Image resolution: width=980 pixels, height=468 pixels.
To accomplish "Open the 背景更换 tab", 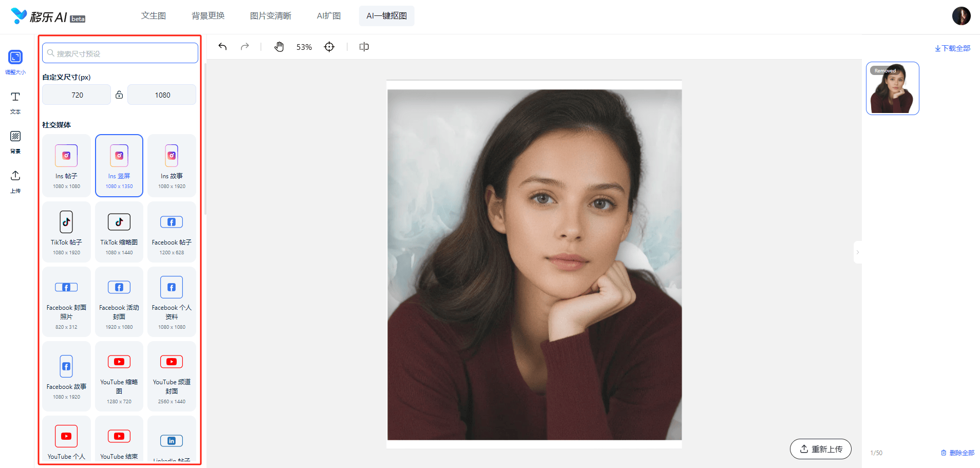I will (x=208, y=16).
